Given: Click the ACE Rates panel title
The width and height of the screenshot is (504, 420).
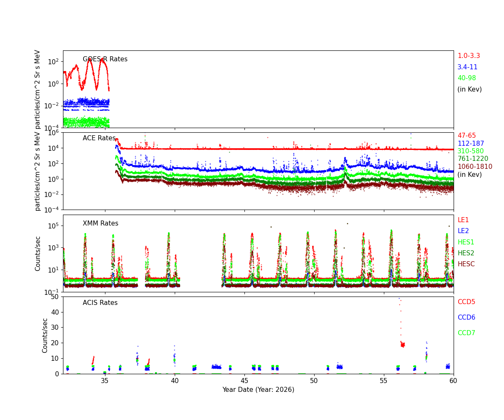Looking at the screenshot, I should 99,138.
